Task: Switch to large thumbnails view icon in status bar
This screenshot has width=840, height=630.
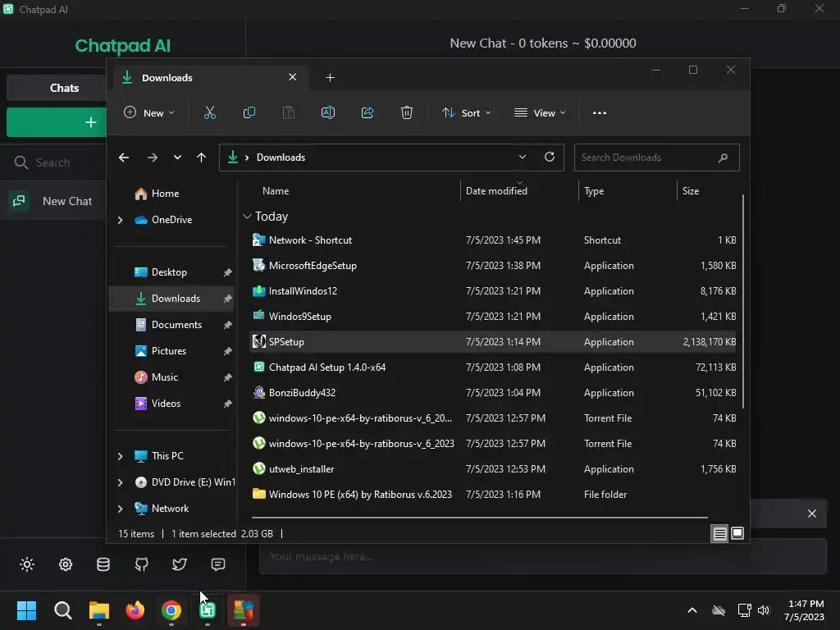Action: [x=737, y=533]
